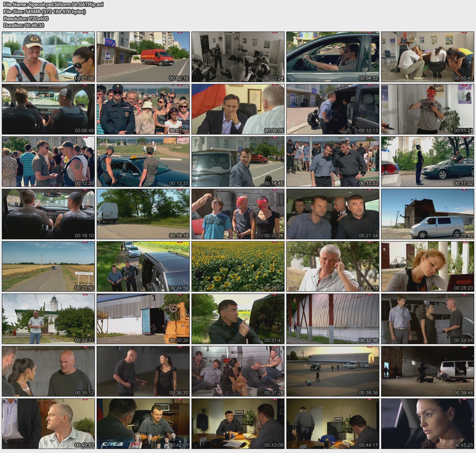Screen dimensions: 476x453
Task: Click the man with rifle frame 00:36:20
Action: tap(143, 371)
